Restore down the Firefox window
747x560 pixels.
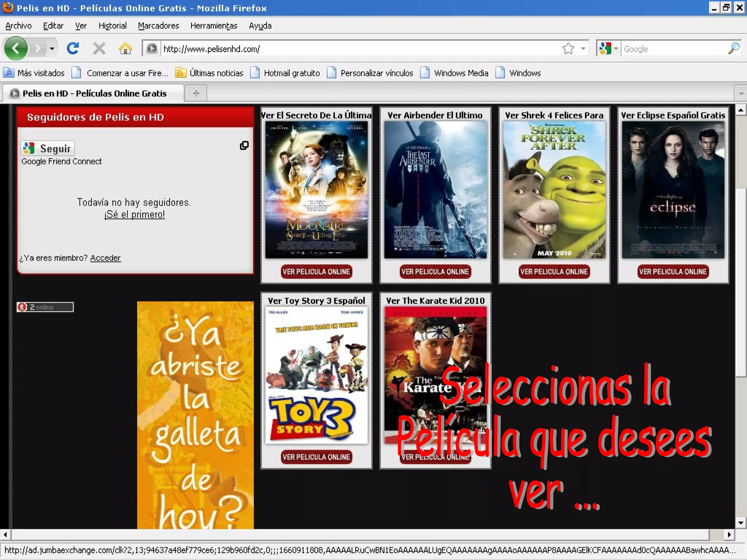pyautogui.click(x=726, y=8)
